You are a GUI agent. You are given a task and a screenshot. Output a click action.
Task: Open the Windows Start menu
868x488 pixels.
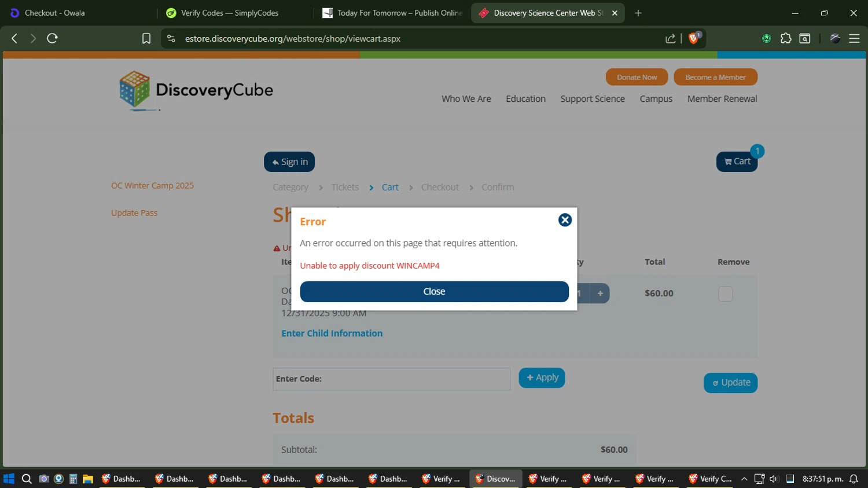pos(9,479)
